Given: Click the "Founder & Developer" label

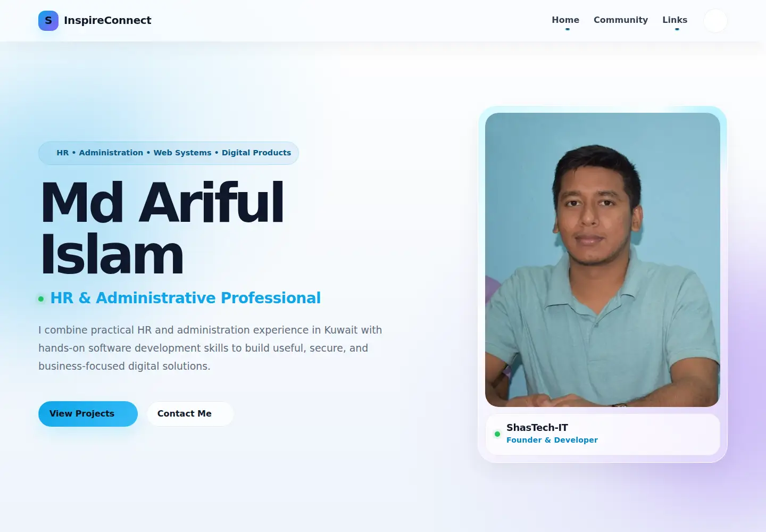Looking at the screenshot, I should click(552, 440).
